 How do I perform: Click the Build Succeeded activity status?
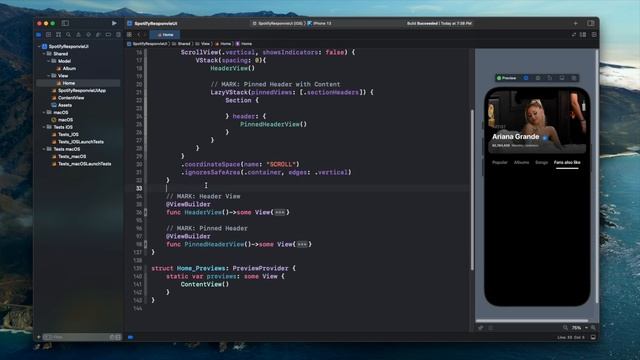[x=439, y=23]
